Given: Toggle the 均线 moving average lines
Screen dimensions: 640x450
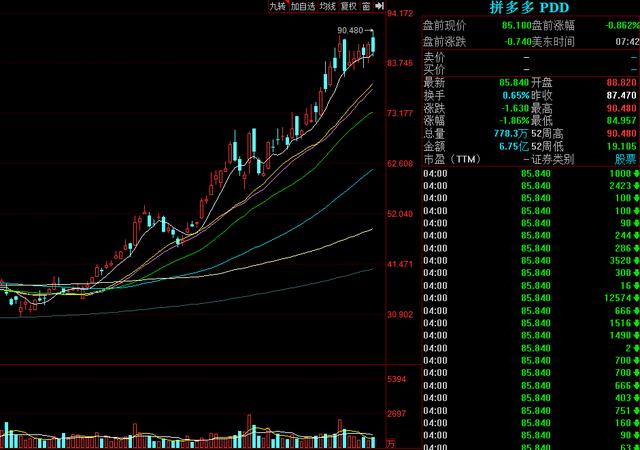Looking at the screenshot, I should pos(327,6).
